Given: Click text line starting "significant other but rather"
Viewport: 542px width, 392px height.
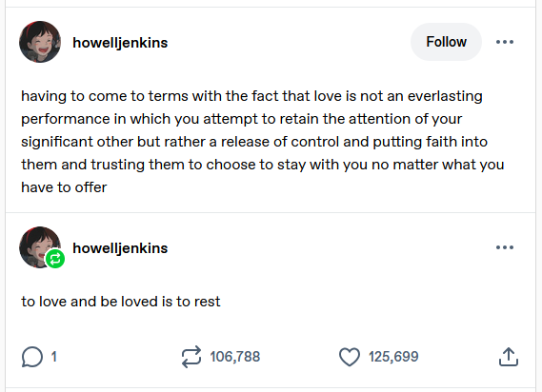Looking at the screenshot, I should (x=254, y=142).
